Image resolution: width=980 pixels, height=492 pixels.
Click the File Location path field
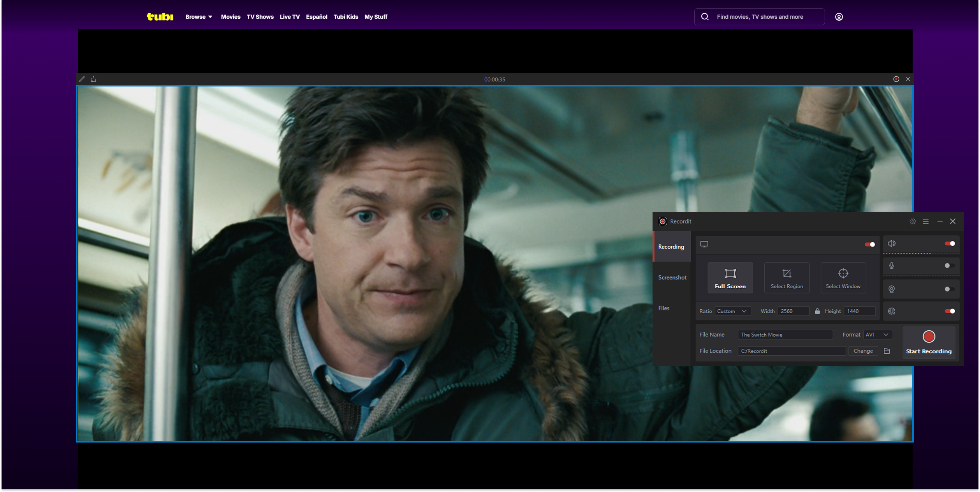point(791,351)
